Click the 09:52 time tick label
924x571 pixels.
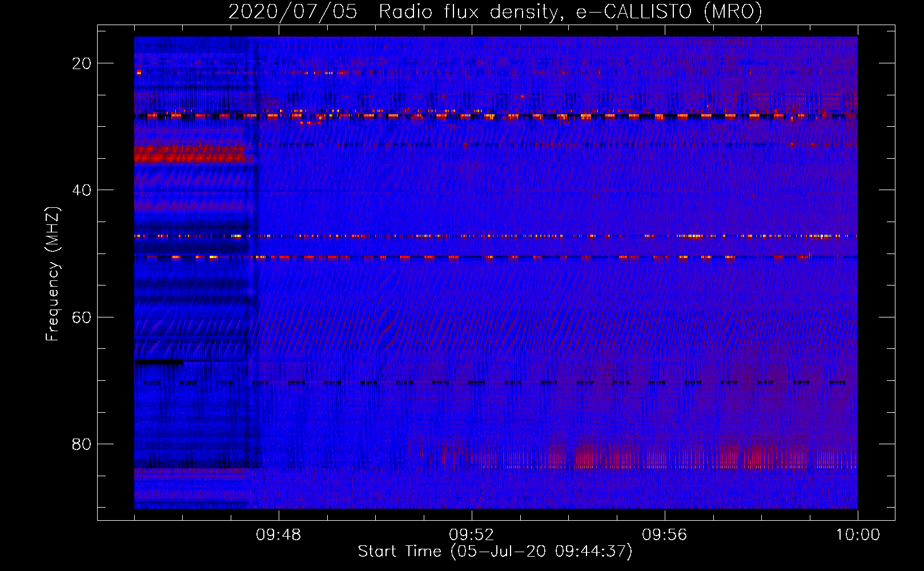point(472,535)
